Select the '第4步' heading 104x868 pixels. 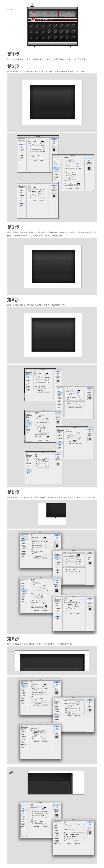click(x=13, y=300)
